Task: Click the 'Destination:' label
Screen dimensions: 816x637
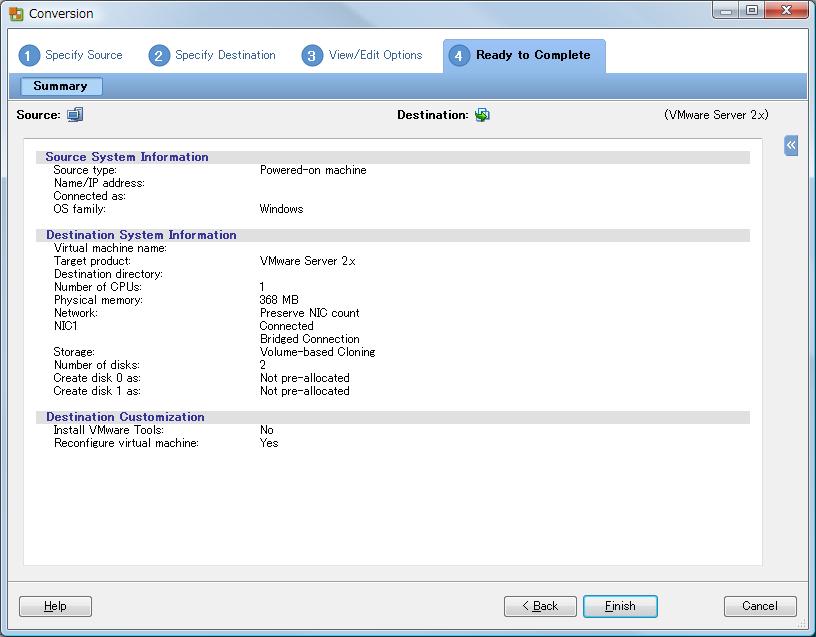Action: [x=433, y=115]
